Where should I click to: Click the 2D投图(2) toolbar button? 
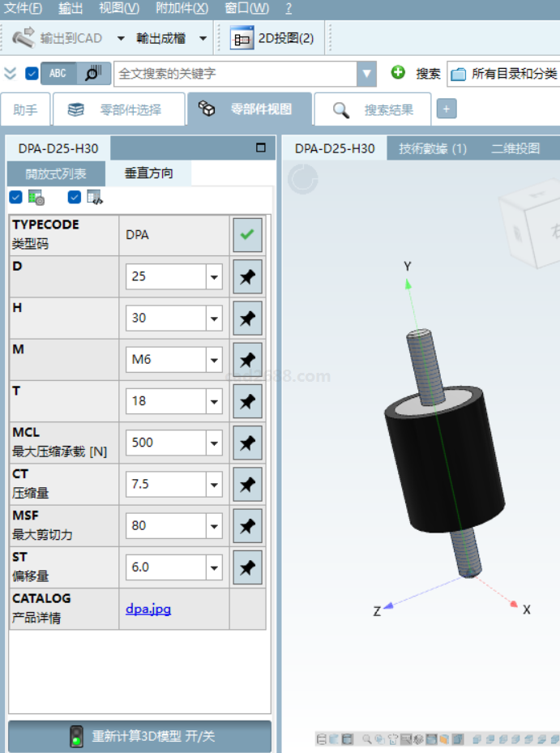click(272, 38)
